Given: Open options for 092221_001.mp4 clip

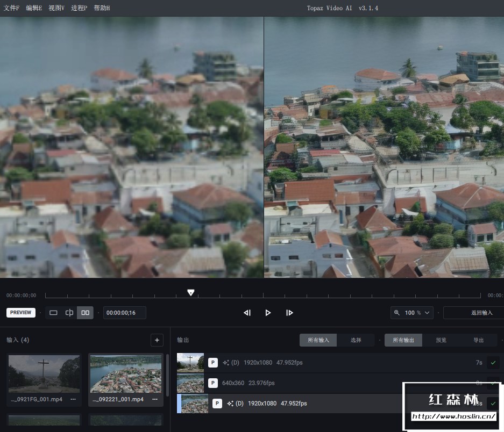Looking at the screenshot, I should pyautogui.click(x=155, y=400).
